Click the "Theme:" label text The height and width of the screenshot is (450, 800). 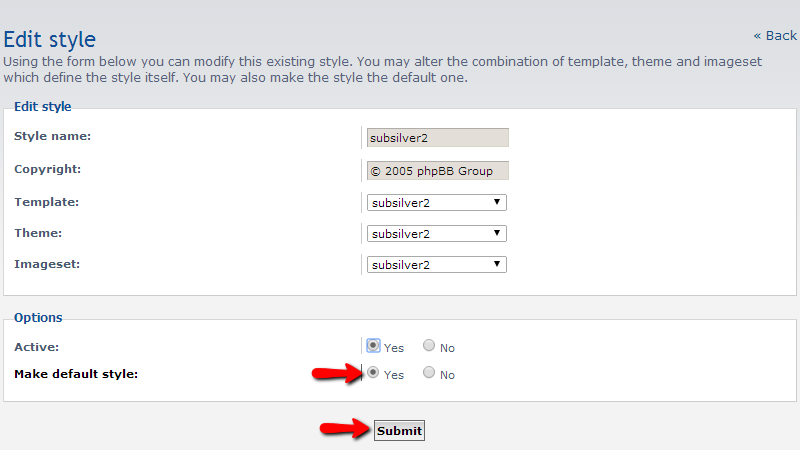coord(38,233)
